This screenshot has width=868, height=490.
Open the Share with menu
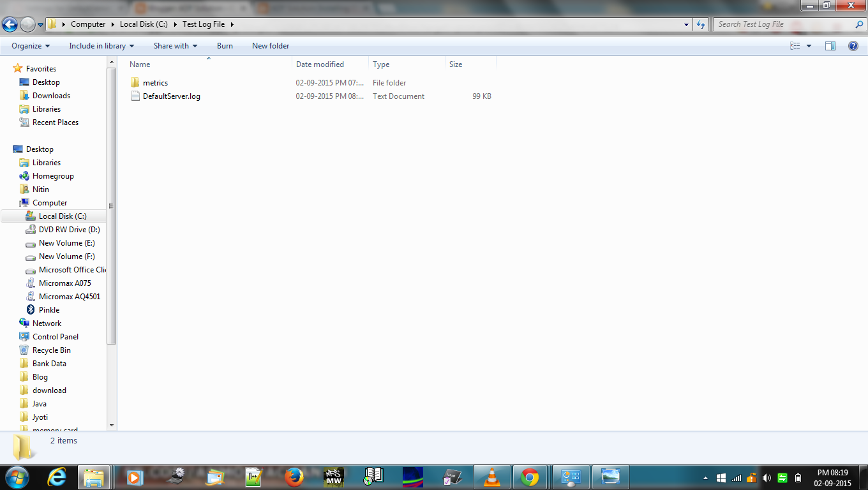[x=176, y=46]
